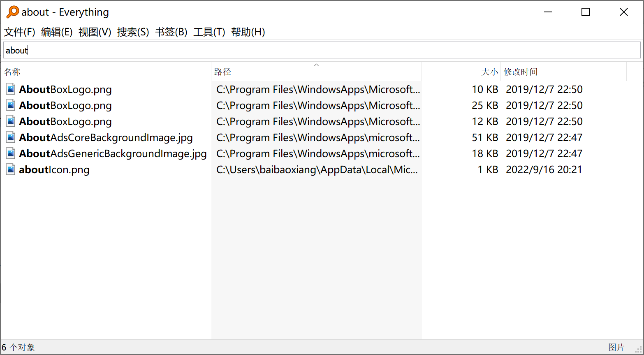Viewport: 644px width, 355px height.
Task: Sort results by 路径 column header
Action: tap(316, 72)
